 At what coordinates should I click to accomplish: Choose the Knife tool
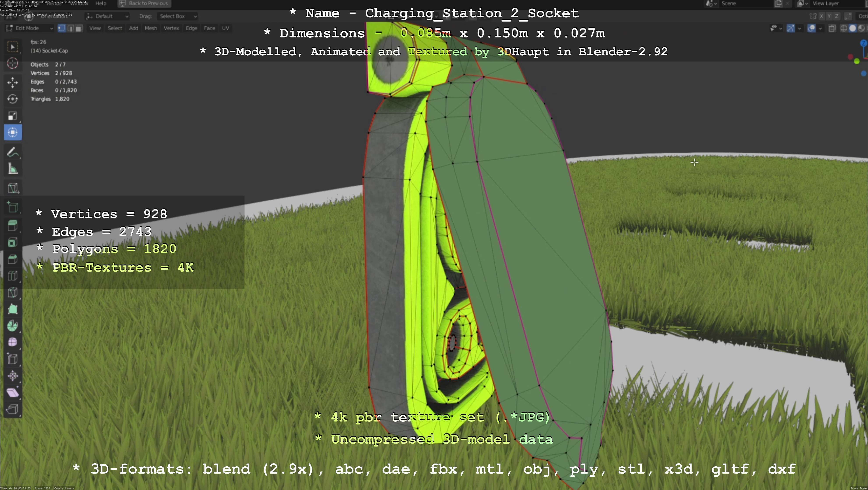coord(12,292)
